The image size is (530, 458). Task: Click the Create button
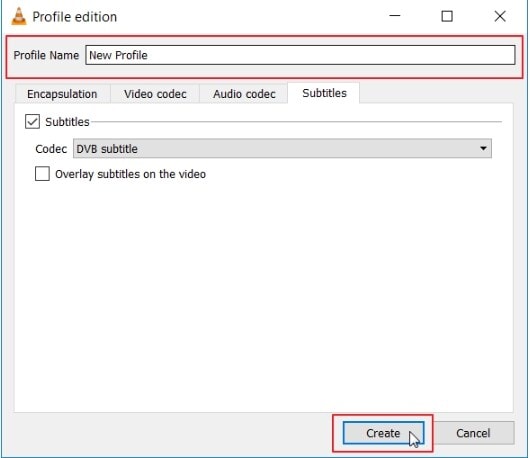coord(383,433)
